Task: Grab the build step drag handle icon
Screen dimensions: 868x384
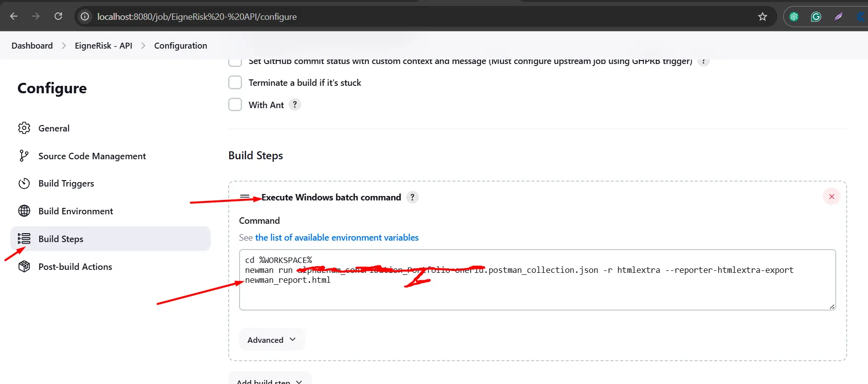Action: [245, 197]
